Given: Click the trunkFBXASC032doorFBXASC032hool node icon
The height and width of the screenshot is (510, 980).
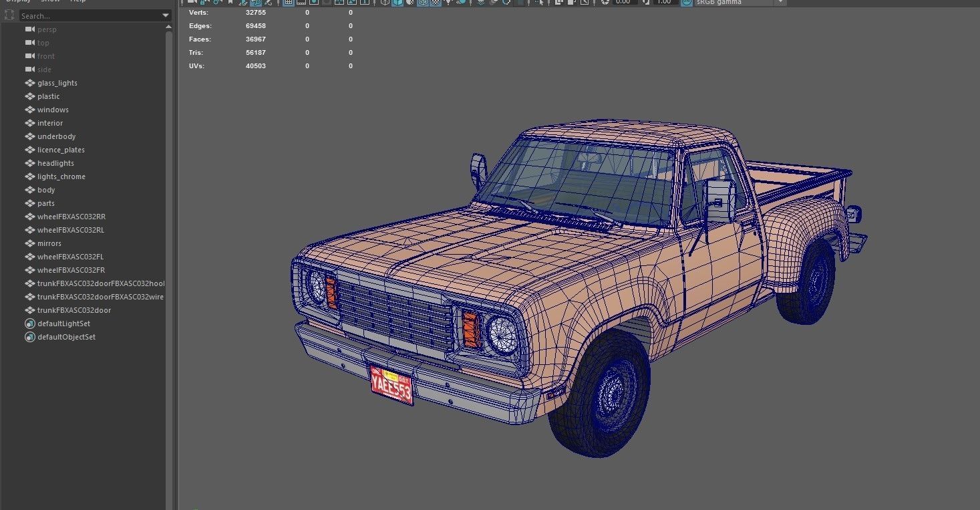Looking at the screenshot, I should tap(29, 283).
